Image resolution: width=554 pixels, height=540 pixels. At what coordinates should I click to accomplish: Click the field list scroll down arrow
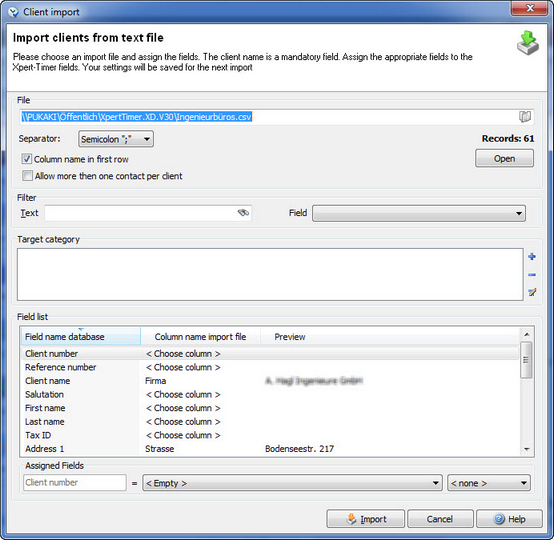coord(526,449)
